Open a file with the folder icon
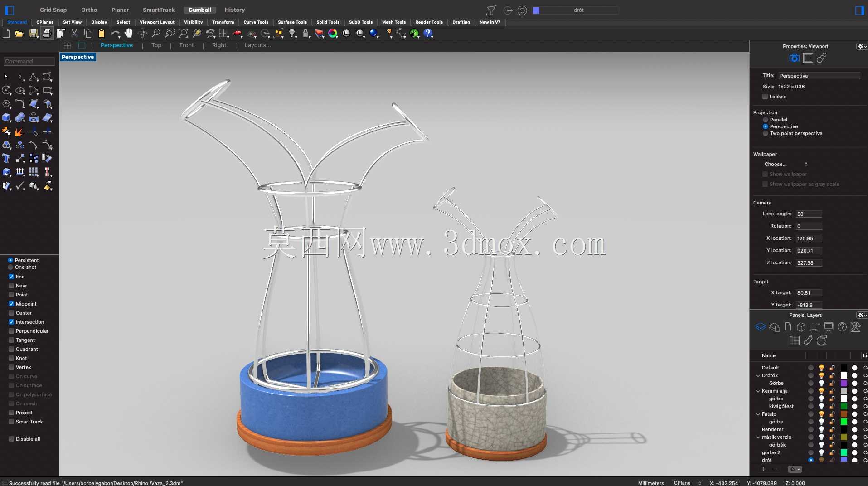 [19, 33]
